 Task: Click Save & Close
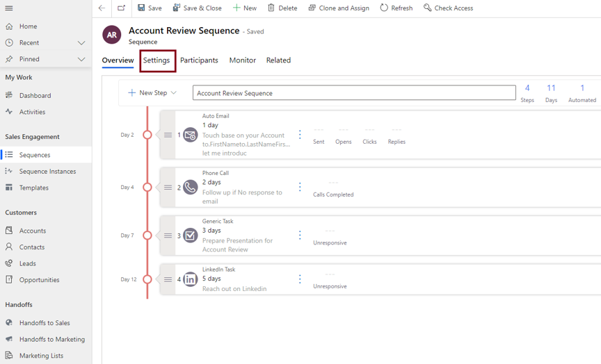pyautogui.click(x=197, y=8)
